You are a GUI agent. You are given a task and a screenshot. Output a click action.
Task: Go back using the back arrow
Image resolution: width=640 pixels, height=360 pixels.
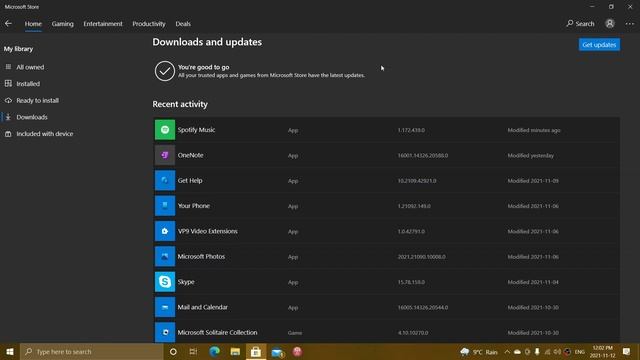(8, 24)
